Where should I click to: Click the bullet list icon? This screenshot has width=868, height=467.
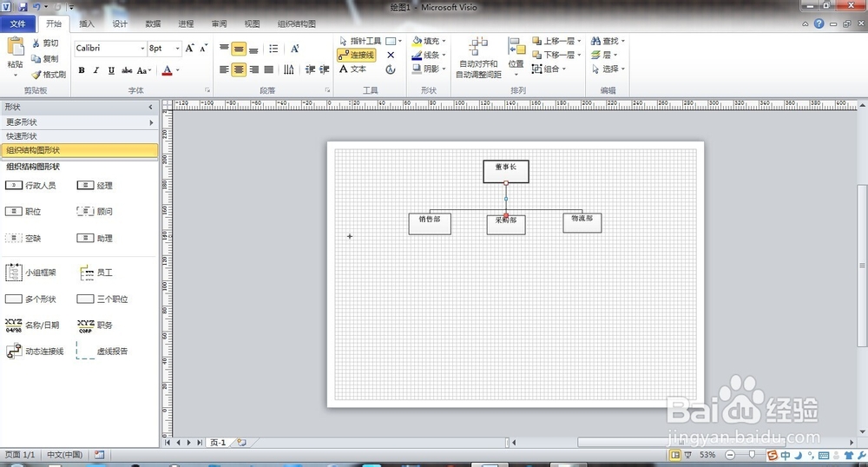tap(273, 49)
